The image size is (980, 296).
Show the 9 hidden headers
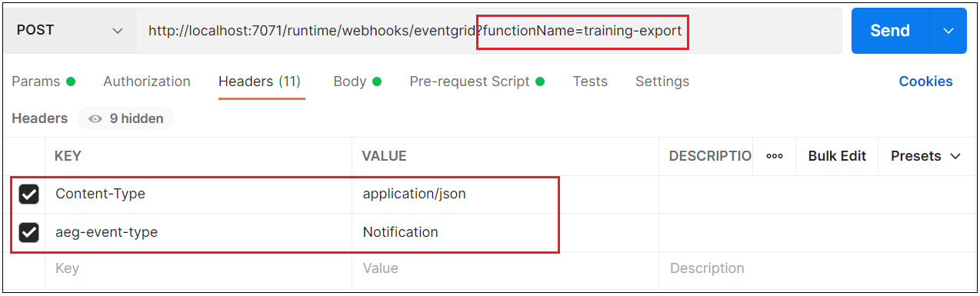click(125, 118)
